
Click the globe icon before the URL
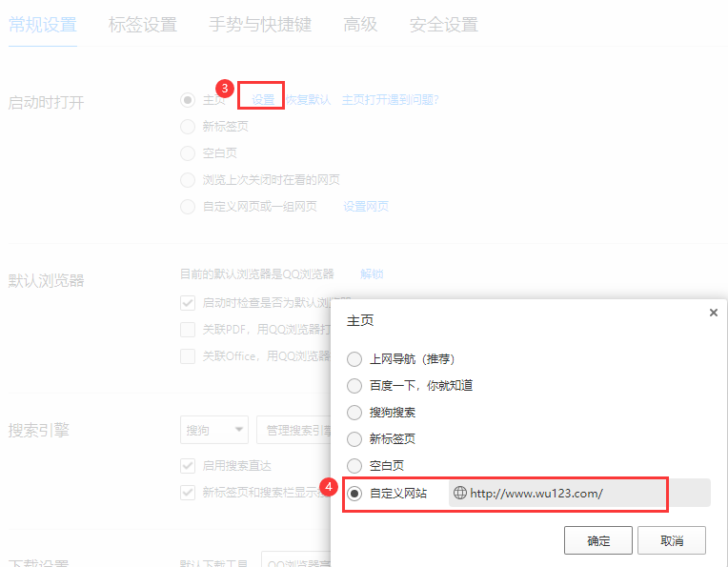[459, 493]
